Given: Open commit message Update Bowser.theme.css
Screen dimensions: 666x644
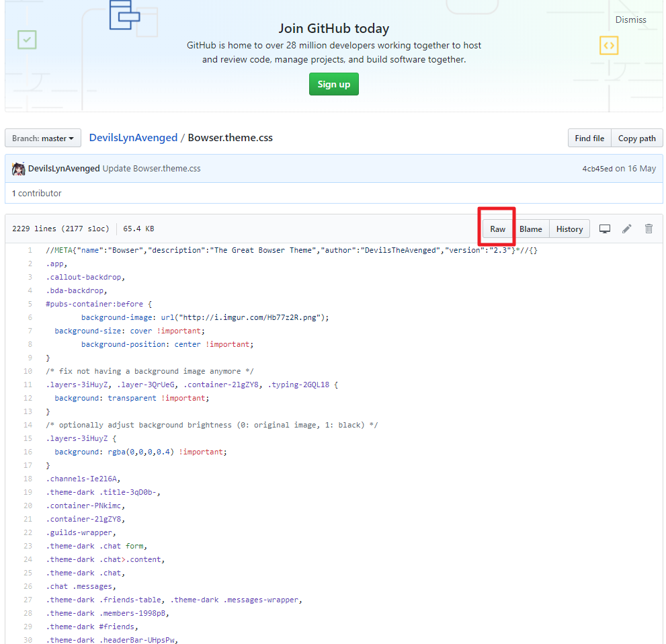Looking at the screenshot, I should click(x=151, y=168).
